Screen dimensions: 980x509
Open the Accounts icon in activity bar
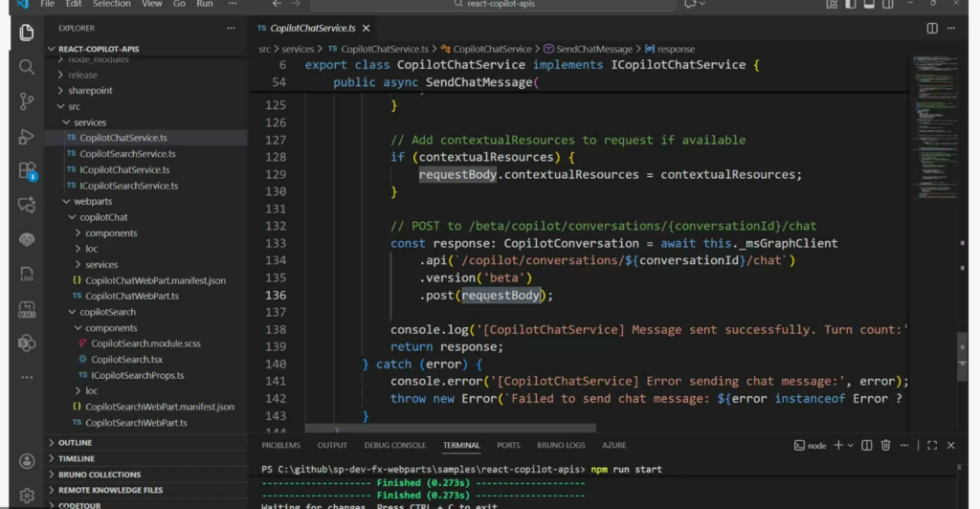click(x=27, y=460)
